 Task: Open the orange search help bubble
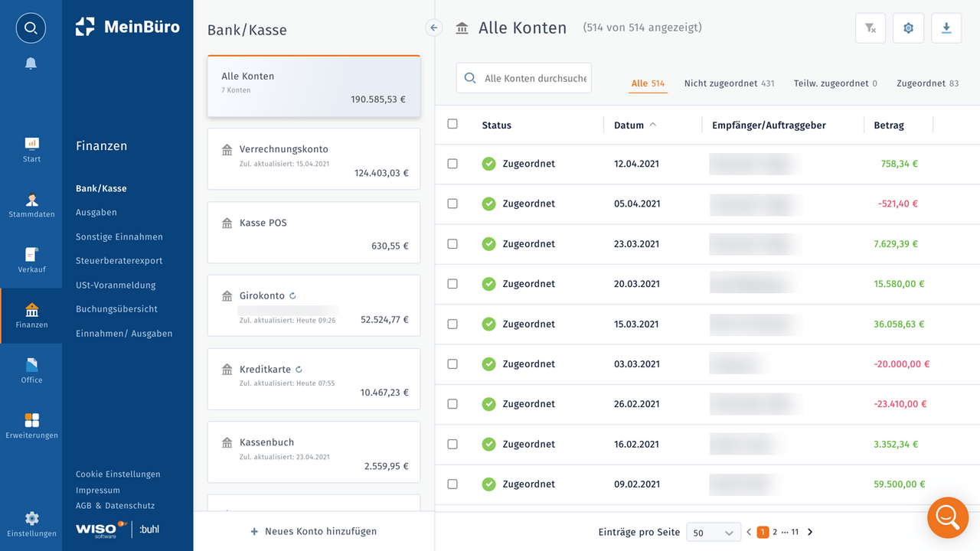[x=947, y=518]
